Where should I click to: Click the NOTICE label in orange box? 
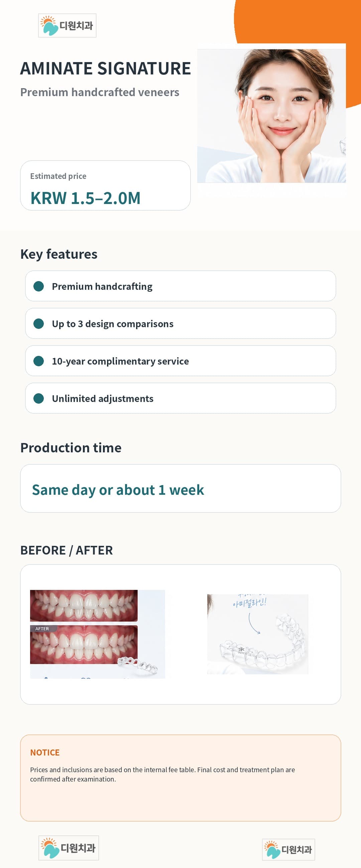45,752
